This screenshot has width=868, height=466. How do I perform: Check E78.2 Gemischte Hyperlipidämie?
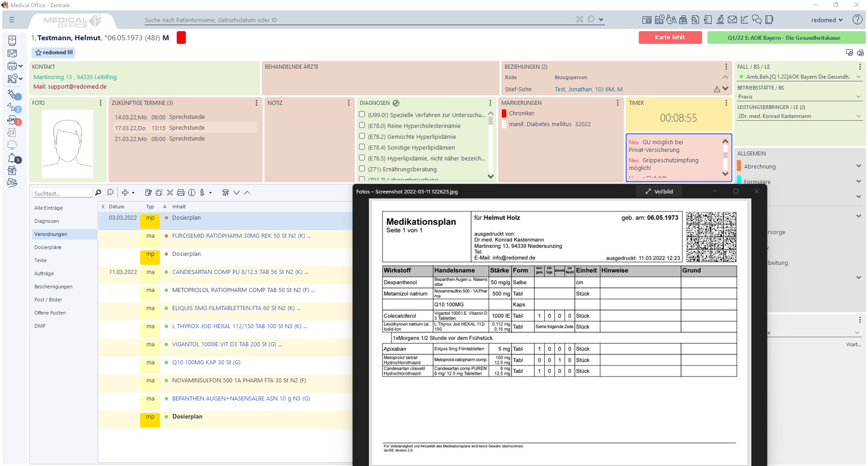coord(362,136)
